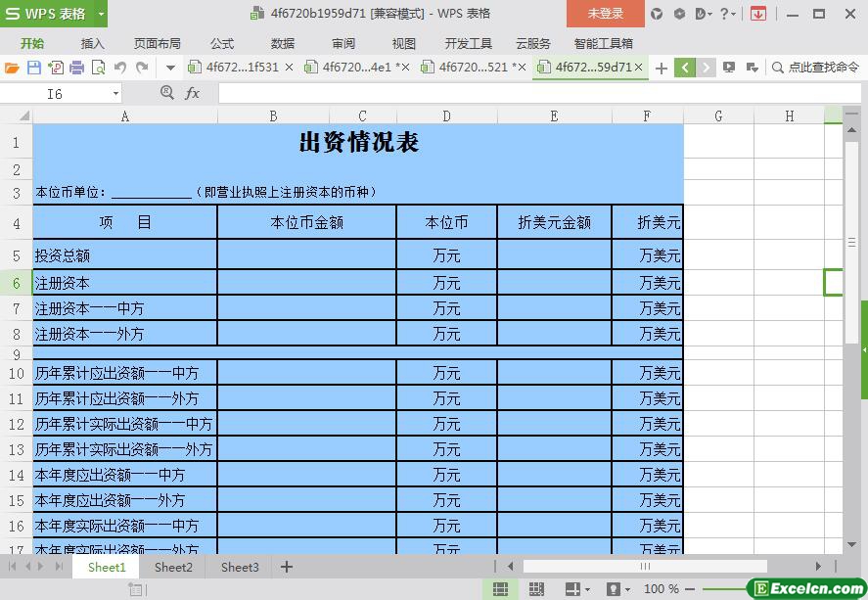Click the 未登录 login button
868x600 pixels.
(605, 14)
